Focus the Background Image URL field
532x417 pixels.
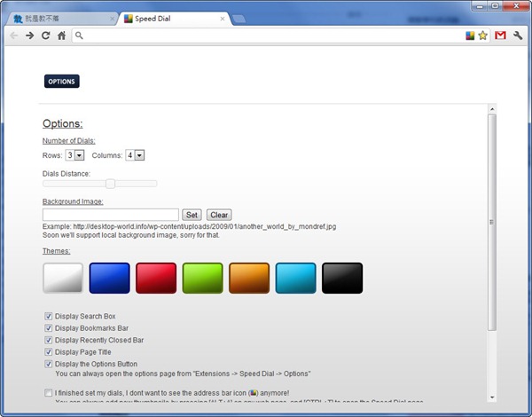[111, 215]
